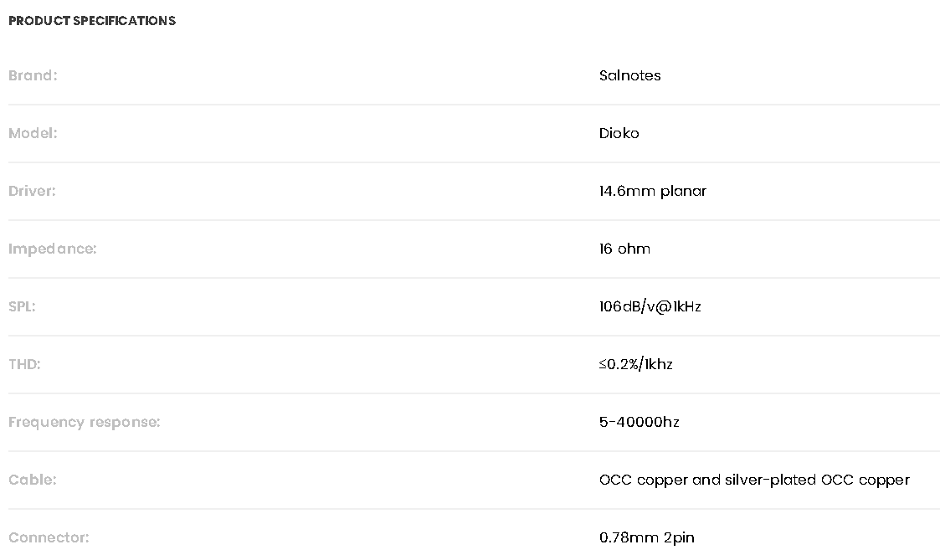Select the Dioko model name
The width and height of the screenshot is (940, 560).
pos(619,133)
